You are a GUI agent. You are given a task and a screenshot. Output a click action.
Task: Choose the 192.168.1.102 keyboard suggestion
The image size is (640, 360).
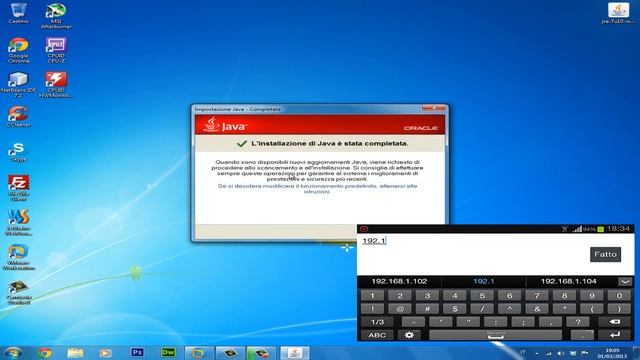[399, 281]
